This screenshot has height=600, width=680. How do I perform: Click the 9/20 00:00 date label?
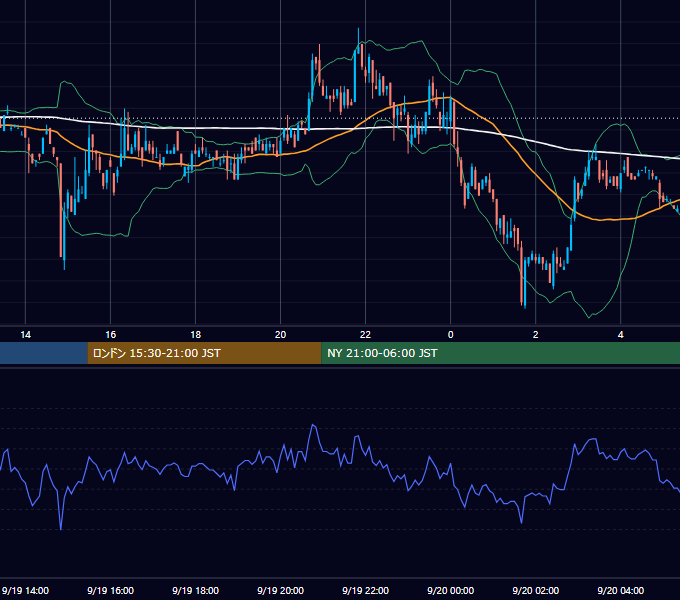click(451, 590)
